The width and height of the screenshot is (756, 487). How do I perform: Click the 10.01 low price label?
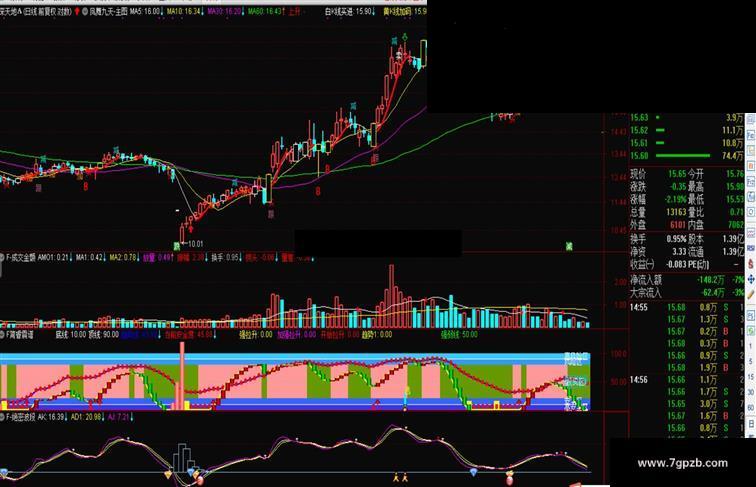(195, 244)
